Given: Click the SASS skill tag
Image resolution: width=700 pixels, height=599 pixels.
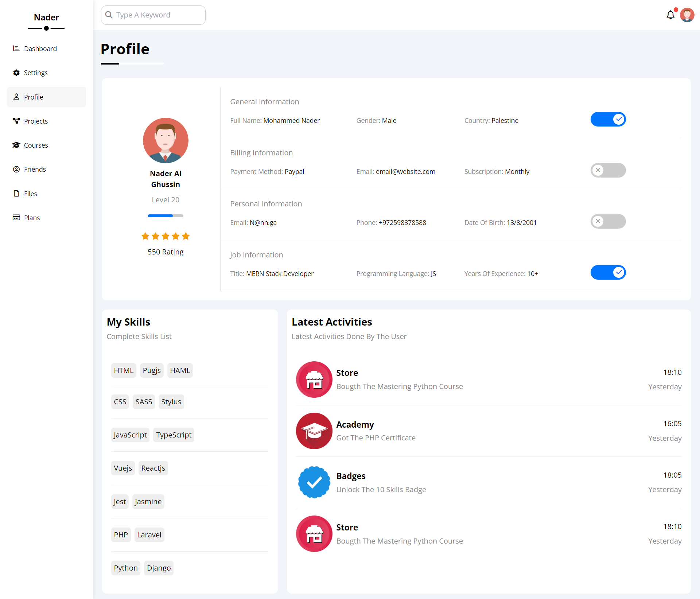Looking at the screenshot, I should (x=144, y=402).
